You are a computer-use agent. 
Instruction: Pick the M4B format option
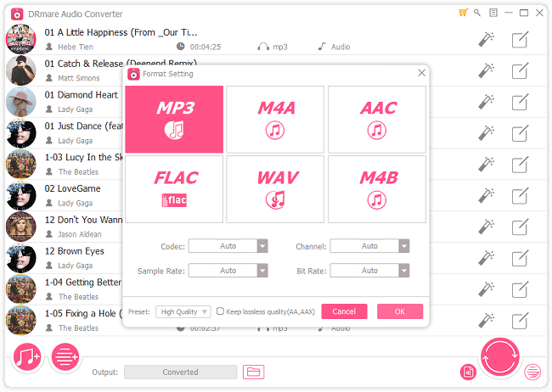pos(376,188)
